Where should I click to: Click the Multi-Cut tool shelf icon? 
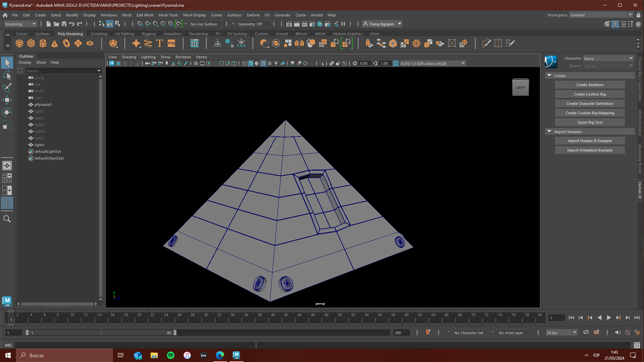[x=486, y=43]
